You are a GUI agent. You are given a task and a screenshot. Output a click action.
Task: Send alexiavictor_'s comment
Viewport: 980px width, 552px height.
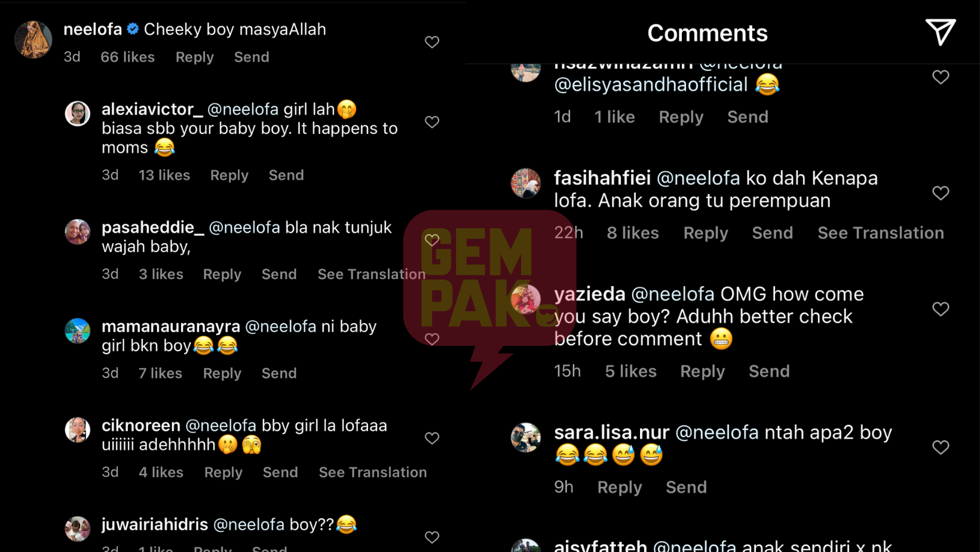pos(286,175)
